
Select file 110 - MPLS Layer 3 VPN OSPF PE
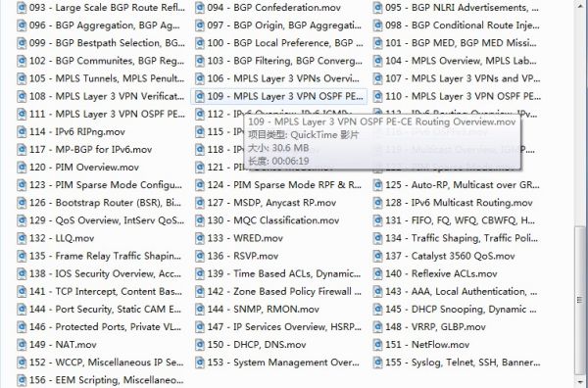tap(457, 96)
